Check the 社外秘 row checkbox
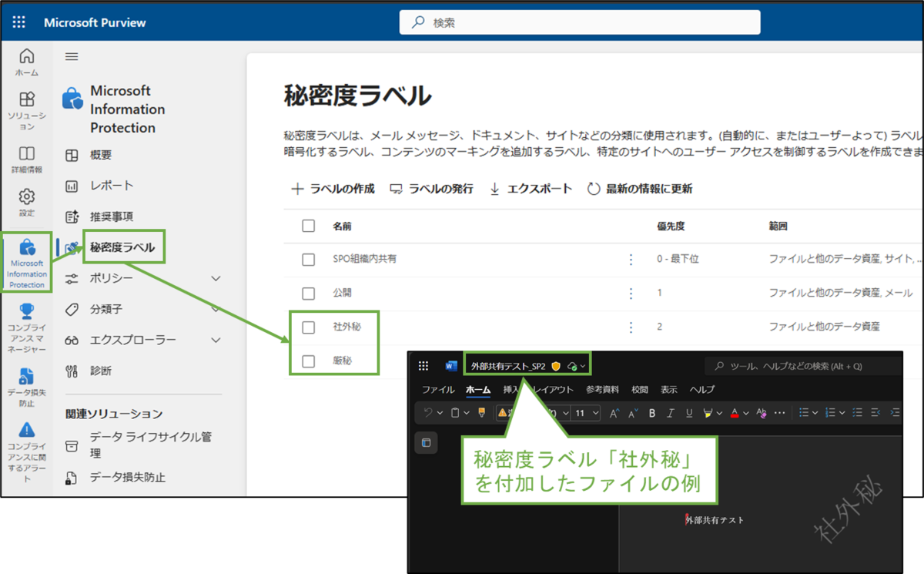The height and width of the screenshot is (574, 924). (x=309, y=327)
